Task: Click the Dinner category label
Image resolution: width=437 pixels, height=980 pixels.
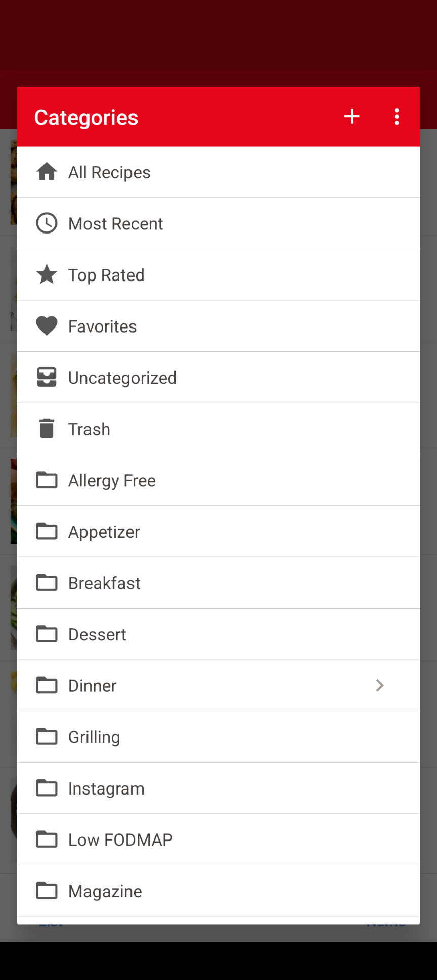Action: [x=92, y=686]
